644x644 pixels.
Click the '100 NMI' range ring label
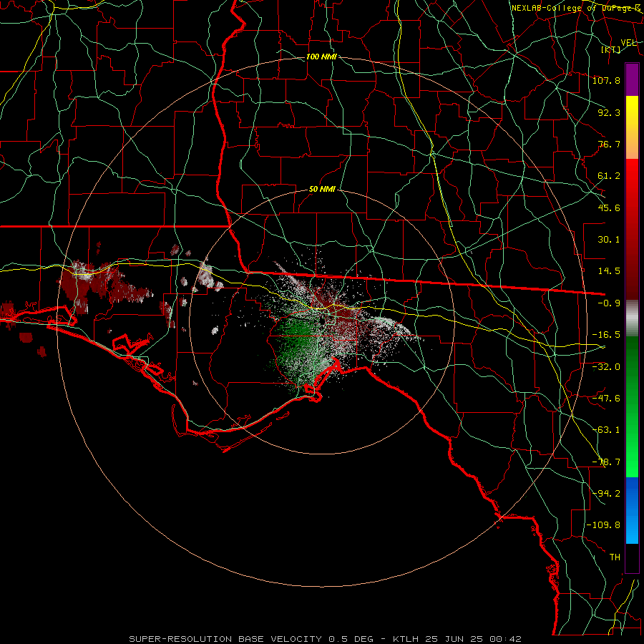click(321, 57)
